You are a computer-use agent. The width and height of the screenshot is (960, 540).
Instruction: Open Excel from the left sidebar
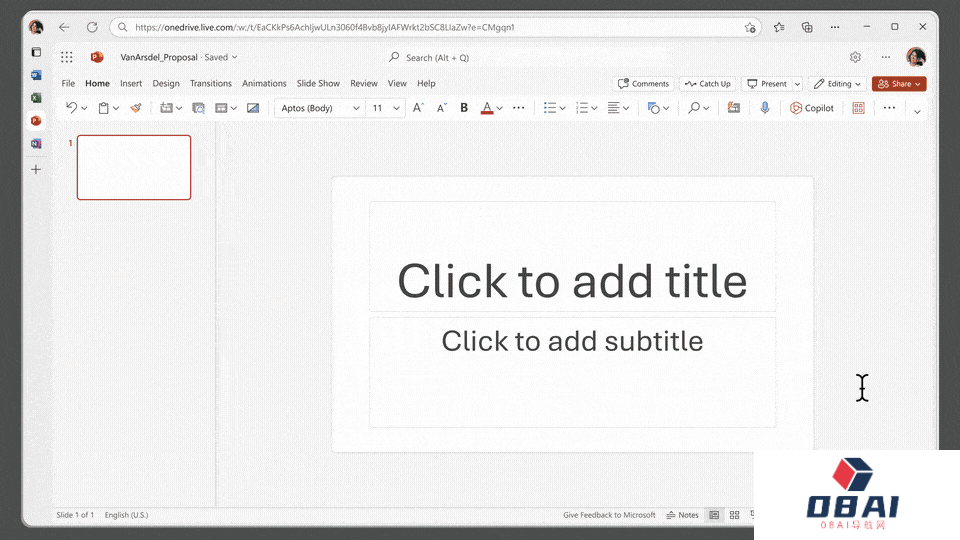click(36, 98)
